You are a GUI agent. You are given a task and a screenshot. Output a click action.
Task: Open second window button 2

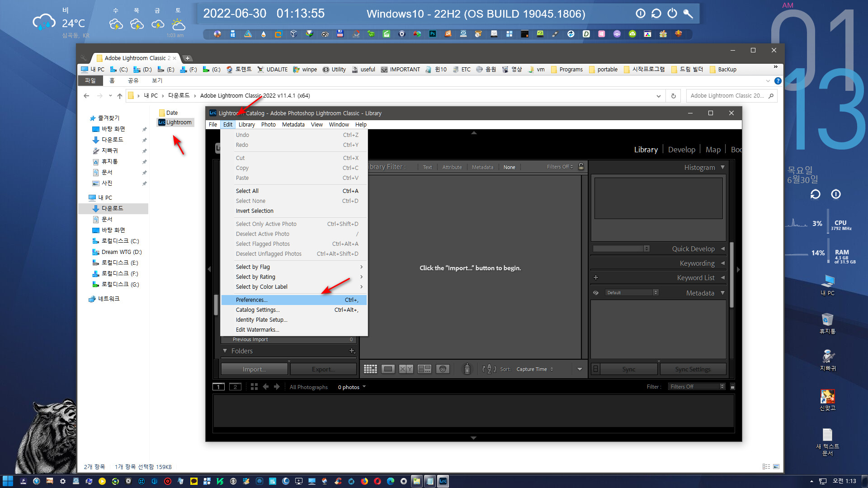[235, 387]
